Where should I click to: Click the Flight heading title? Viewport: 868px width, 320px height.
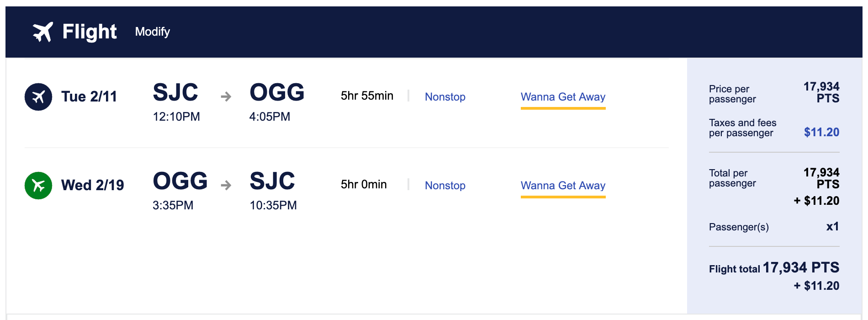90,32
